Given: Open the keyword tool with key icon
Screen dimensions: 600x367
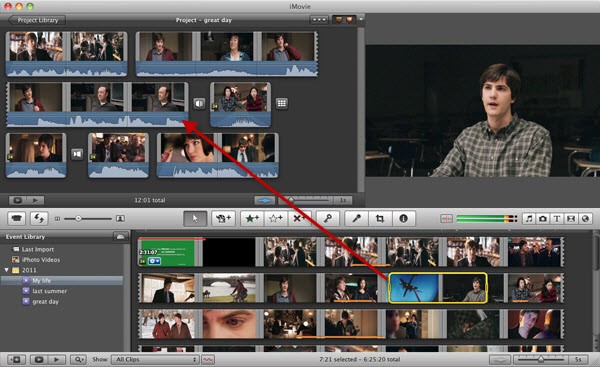Looking at the screenshot, I should [328, 219].
